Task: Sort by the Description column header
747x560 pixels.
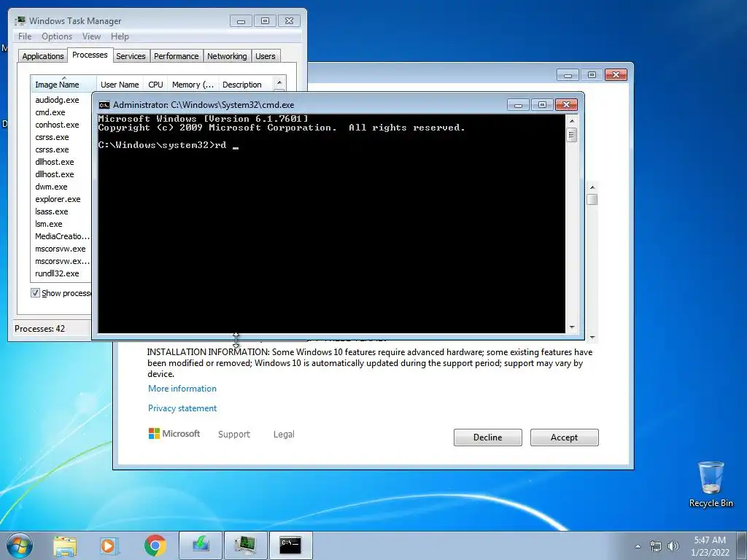Action: point(245,85)
